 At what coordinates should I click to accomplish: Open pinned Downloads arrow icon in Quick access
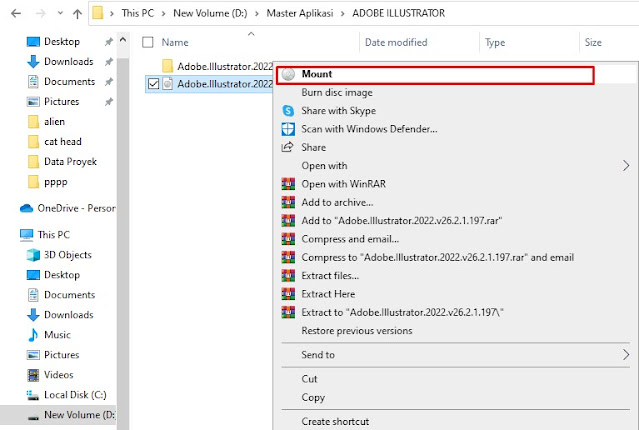pyautogui.click(x=33, y=62)
